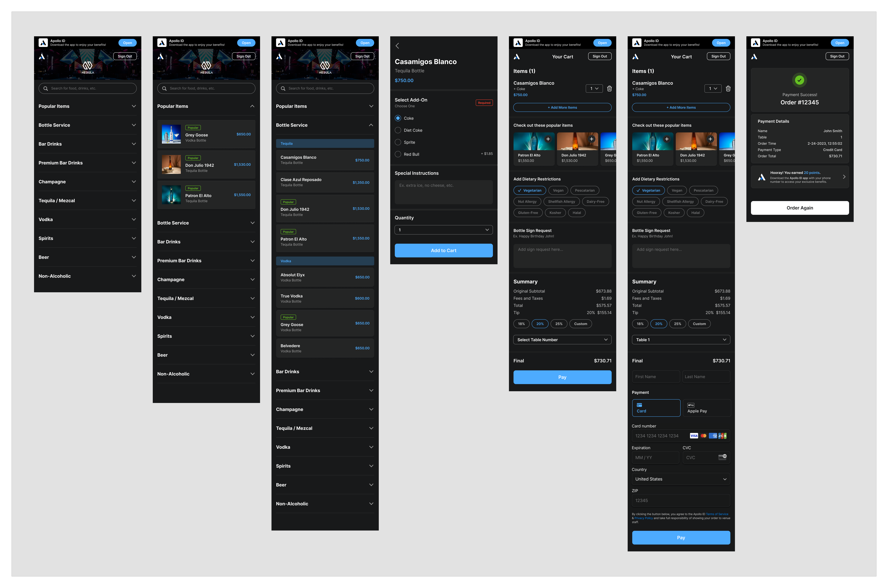Toggle Nut Allergy chip in Select Table Number cart
This screenshot has height=588, width=888.
pos(527,202)
